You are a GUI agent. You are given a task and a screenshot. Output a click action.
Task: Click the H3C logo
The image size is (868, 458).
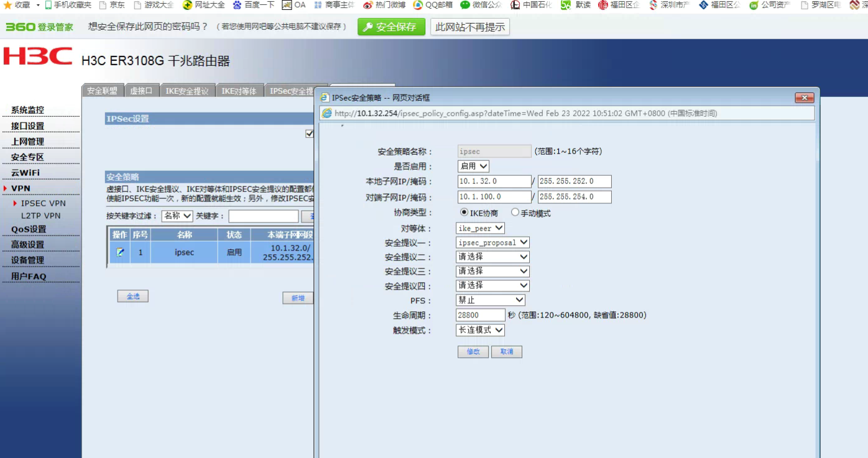tap(38, 57)
